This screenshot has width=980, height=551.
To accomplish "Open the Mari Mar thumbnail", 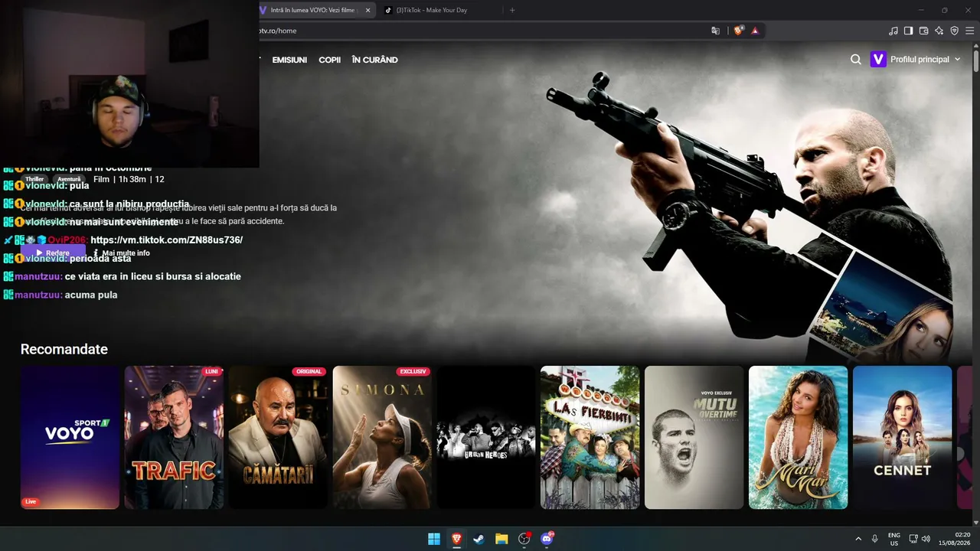I will 798,437.
